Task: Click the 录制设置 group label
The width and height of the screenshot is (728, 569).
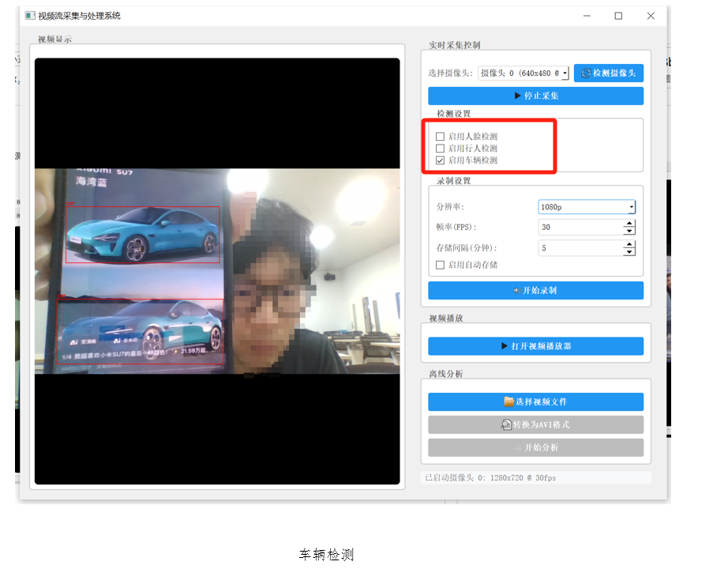Action: (x=453, y=181)
